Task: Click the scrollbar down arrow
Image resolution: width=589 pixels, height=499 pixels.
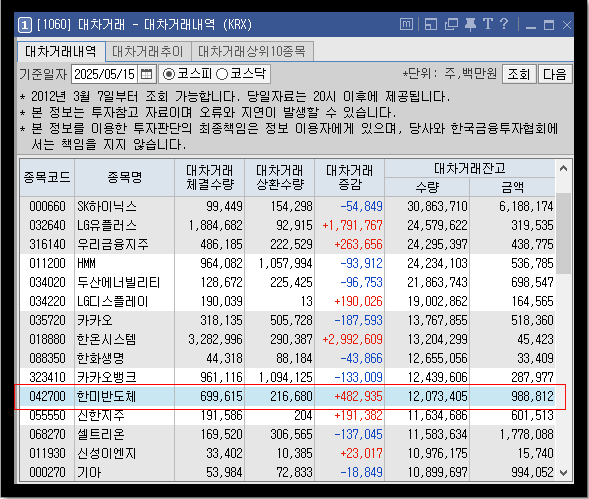Action: [563, 473]
